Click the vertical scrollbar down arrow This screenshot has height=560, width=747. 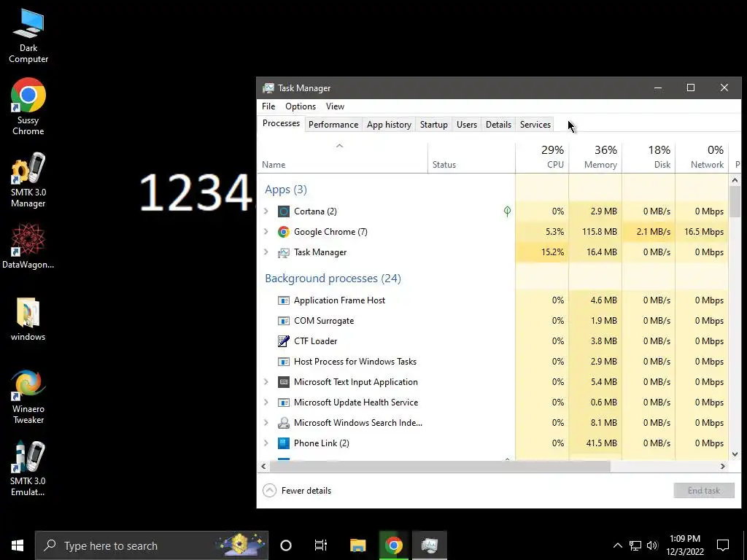coord(735,454)
